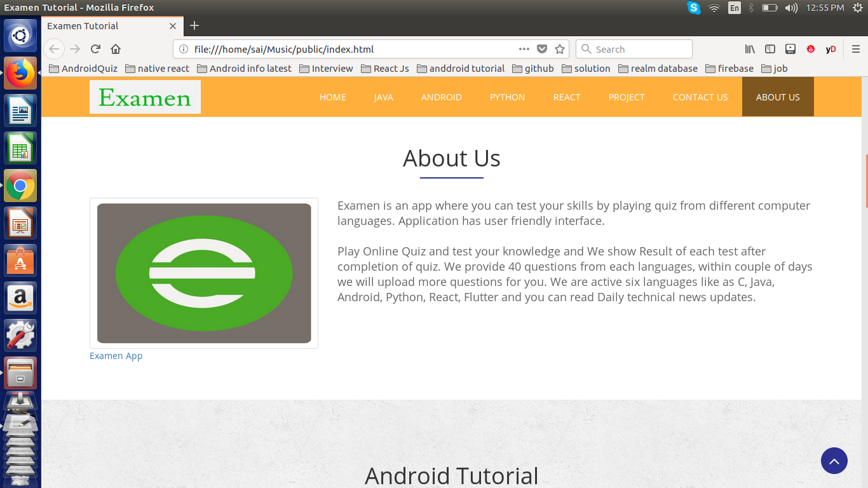The height and width of the screenshot is (488, 868).
Task: Switch to the CONTACT US navigation item
Action: pyautogui.click(x=700, y=97)
